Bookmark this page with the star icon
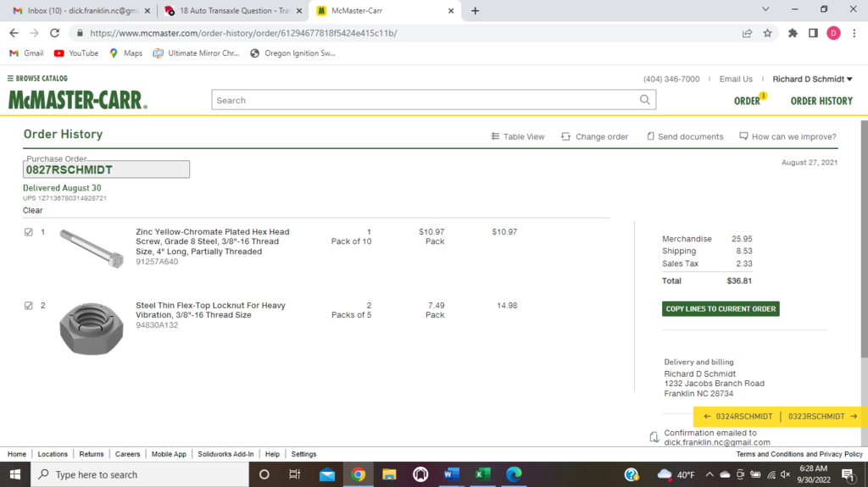The height and width of the screenshot is (487, 868). tap(767, 33)
